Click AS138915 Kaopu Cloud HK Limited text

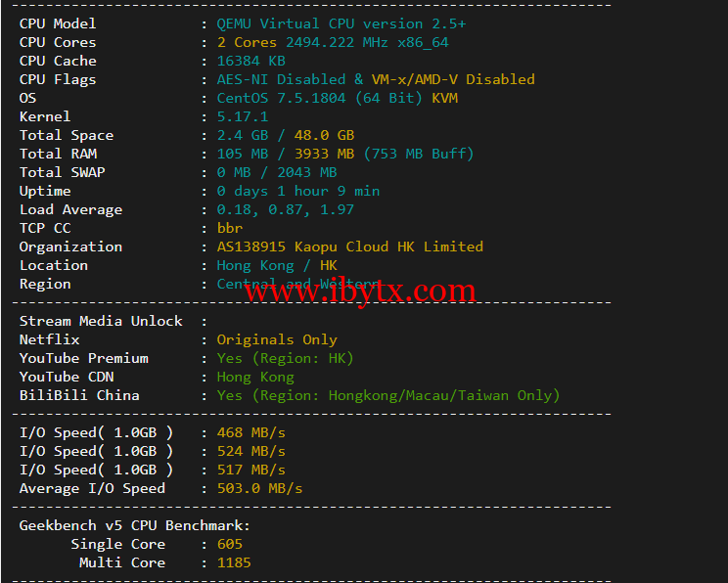click(x=350, y=247)
